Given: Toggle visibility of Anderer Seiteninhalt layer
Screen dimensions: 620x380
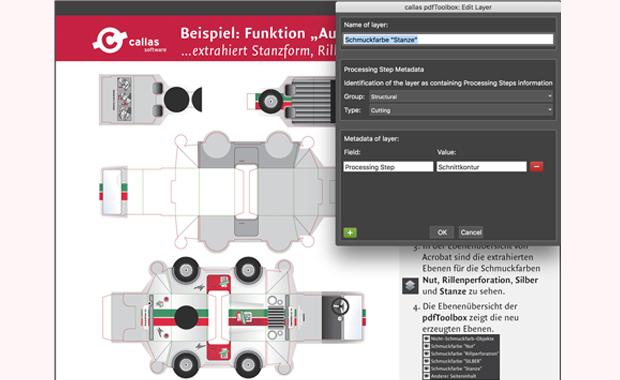Looking at the screenshot, I should tap(426, 376).
